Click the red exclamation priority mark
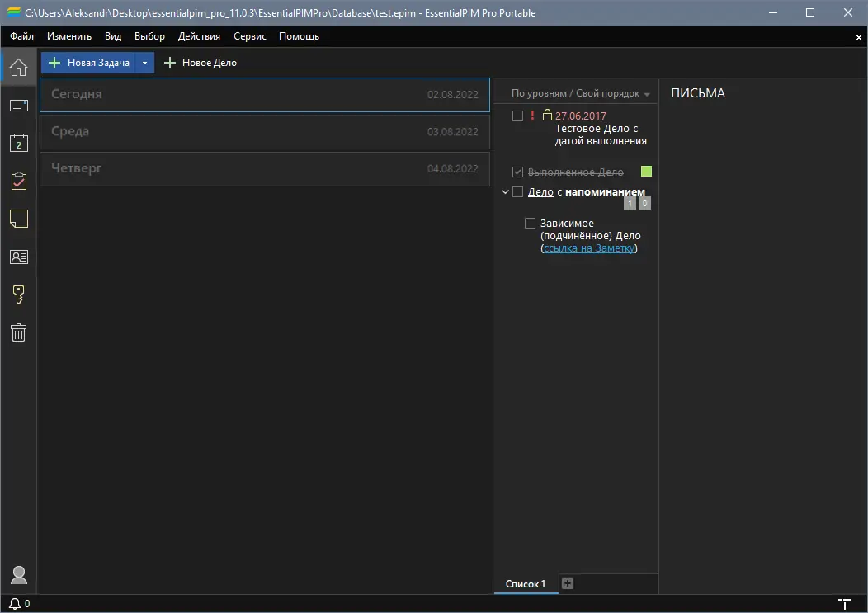This screenshot has height=613, width=868. 532,116
